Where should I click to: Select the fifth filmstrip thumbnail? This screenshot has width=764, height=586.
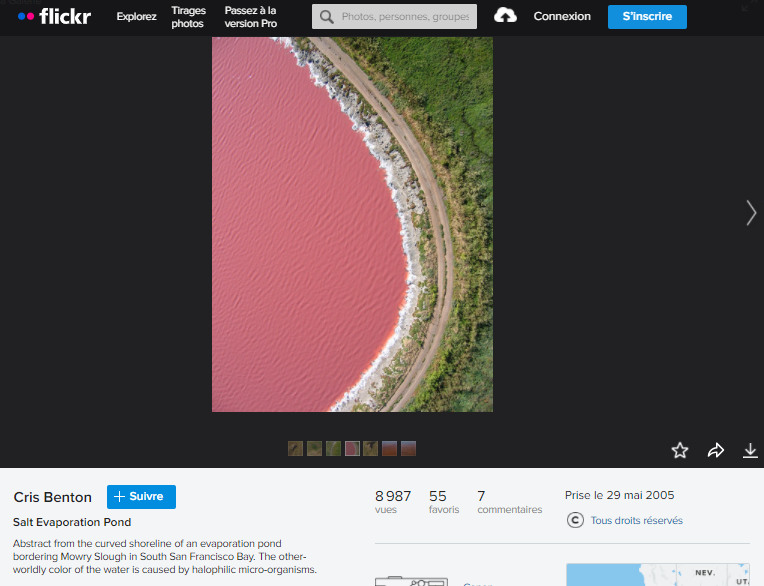[371, 448]
